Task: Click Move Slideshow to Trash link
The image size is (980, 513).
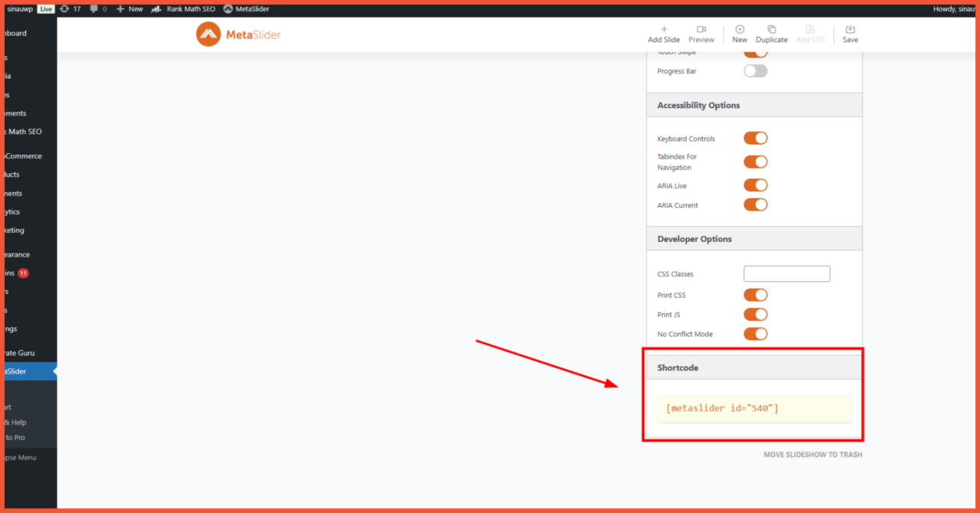Action: pyautogui.click(x=812, y=455)
